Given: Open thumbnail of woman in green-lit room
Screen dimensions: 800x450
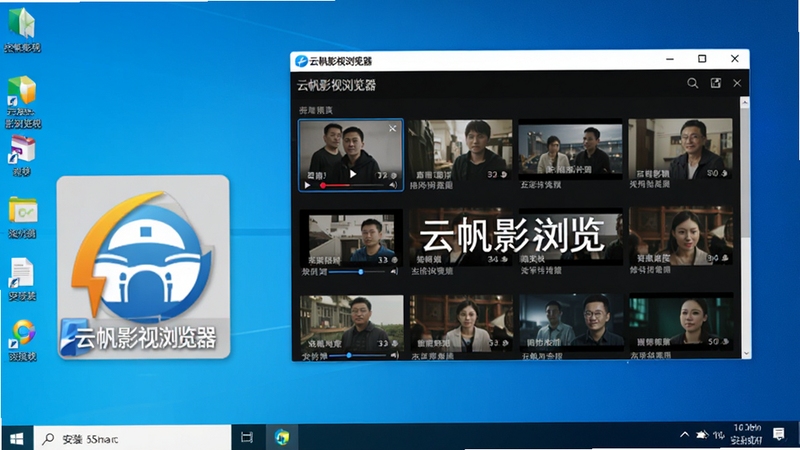Looking at the screenshot, I should 682,321.
